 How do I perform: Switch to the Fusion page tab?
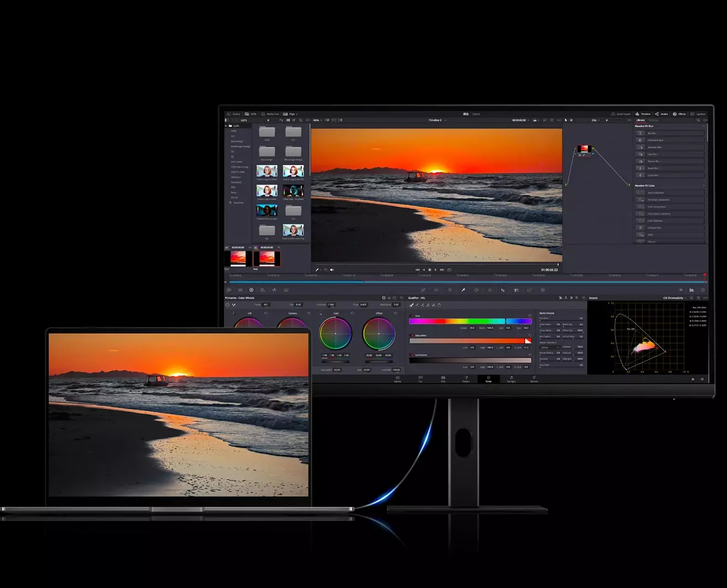466,379
